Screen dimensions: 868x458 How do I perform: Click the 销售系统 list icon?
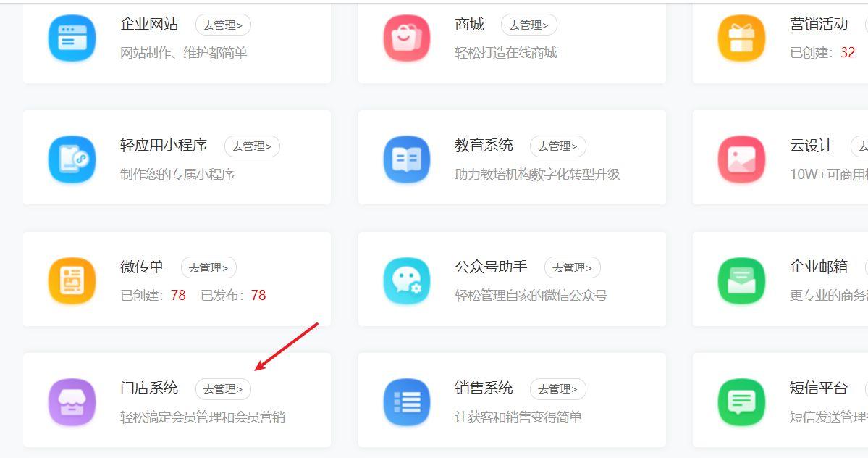click(x=407, y=401)
